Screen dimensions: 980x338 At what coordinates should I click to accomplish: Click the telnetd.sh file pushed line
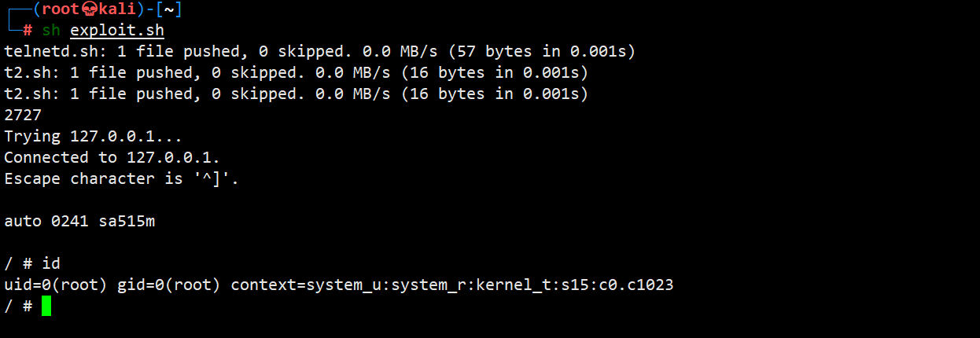tap(319, 52)
